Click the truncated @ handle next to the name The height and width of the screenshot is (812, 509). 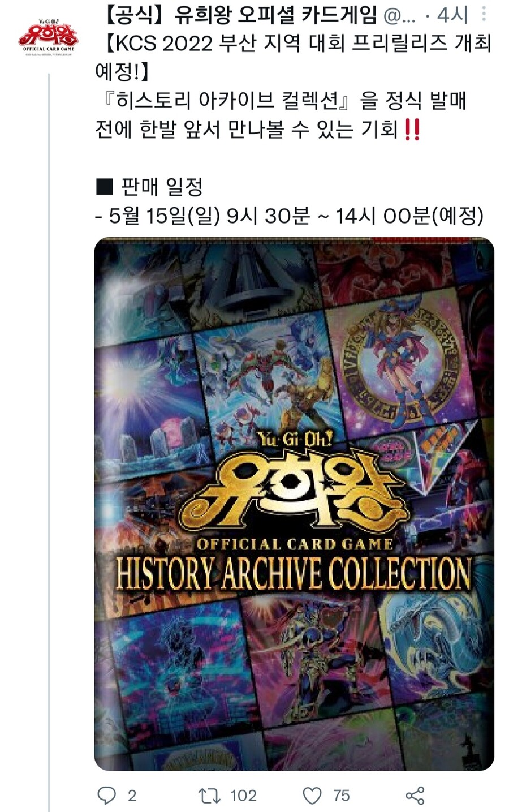click(399, 15)
